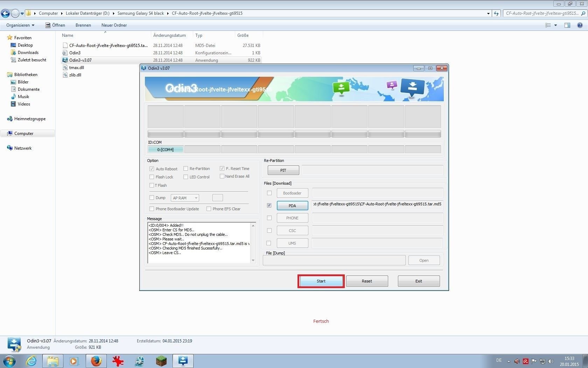Open the Action Center flag icon
The width and height of the screenshot is (588, 368).
click(534, 361)
